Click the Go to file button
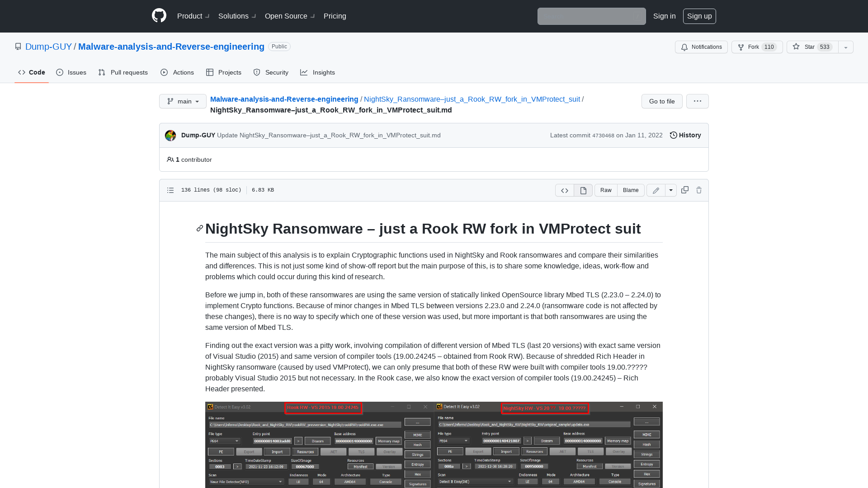This screenshot has height=488, width=868. click(x=662, y=101)
